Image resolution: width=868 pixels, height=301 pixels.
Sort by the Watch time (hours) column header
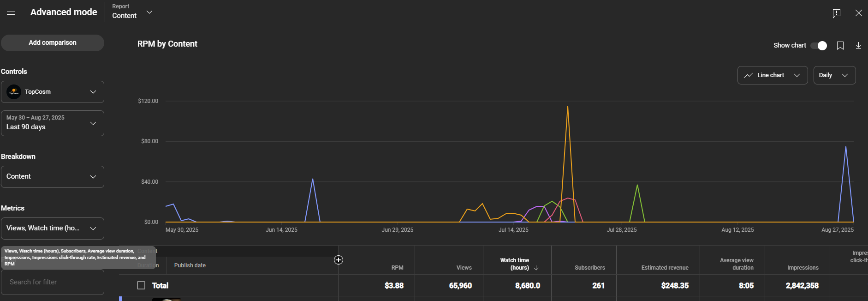click(515, 264)
